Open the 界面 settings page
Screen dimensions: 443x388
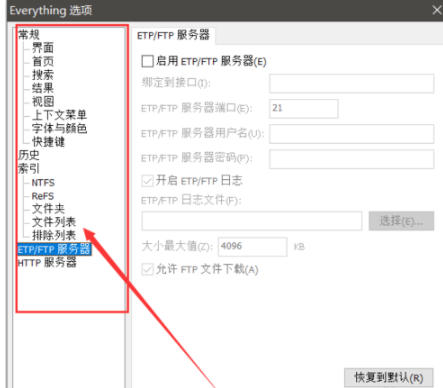pos(43,48)
